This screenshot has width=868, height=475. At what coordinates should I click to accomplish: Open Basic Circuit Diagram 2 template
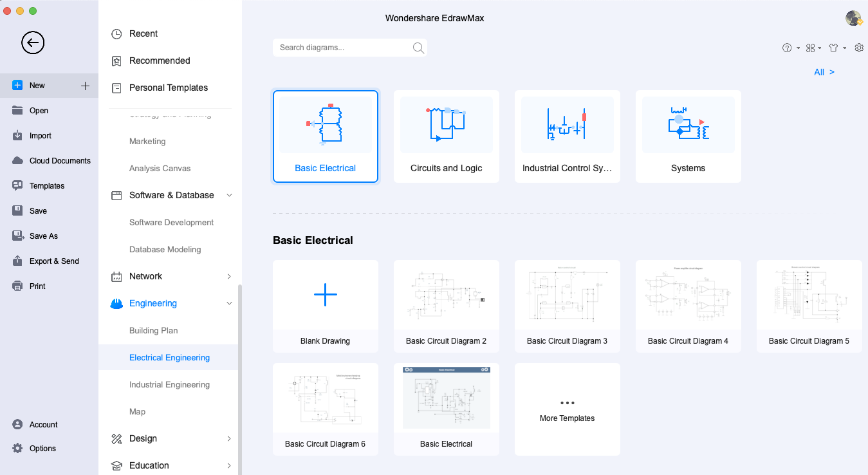point(447,306)
